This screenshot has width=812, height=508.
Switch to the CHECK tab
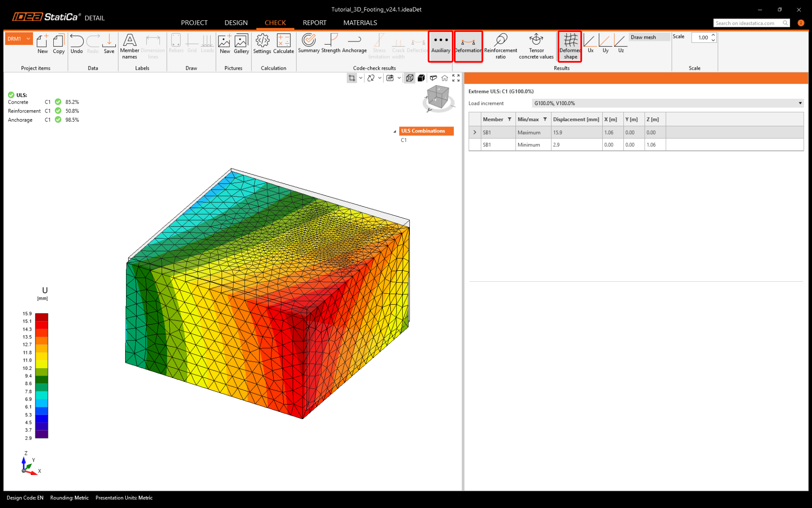click(275, 22)
